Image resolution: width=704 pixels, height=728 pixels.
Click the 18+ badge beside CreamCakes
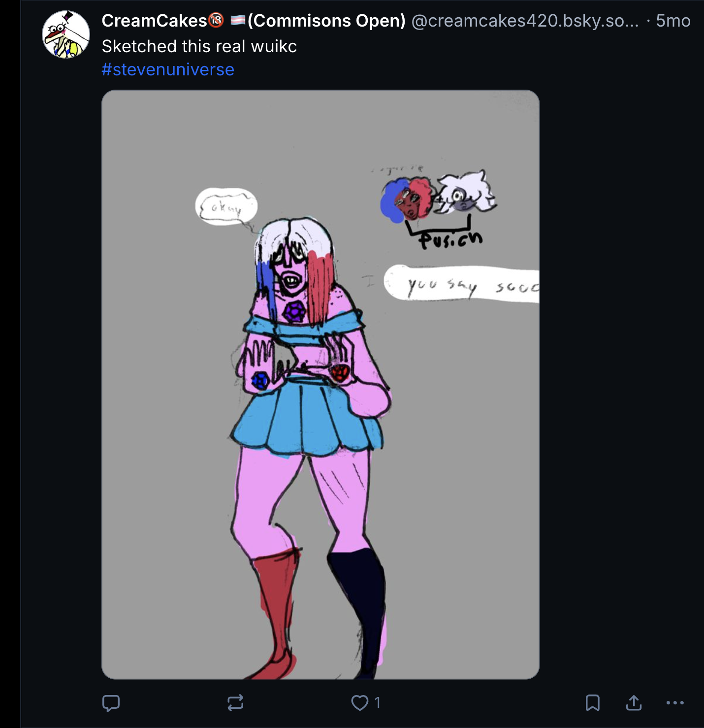click(x=216, y=20)
